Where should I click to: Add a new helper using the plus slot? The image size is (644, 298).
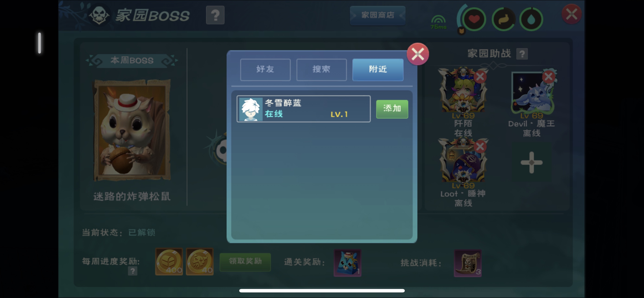click(x=532, y=162)
